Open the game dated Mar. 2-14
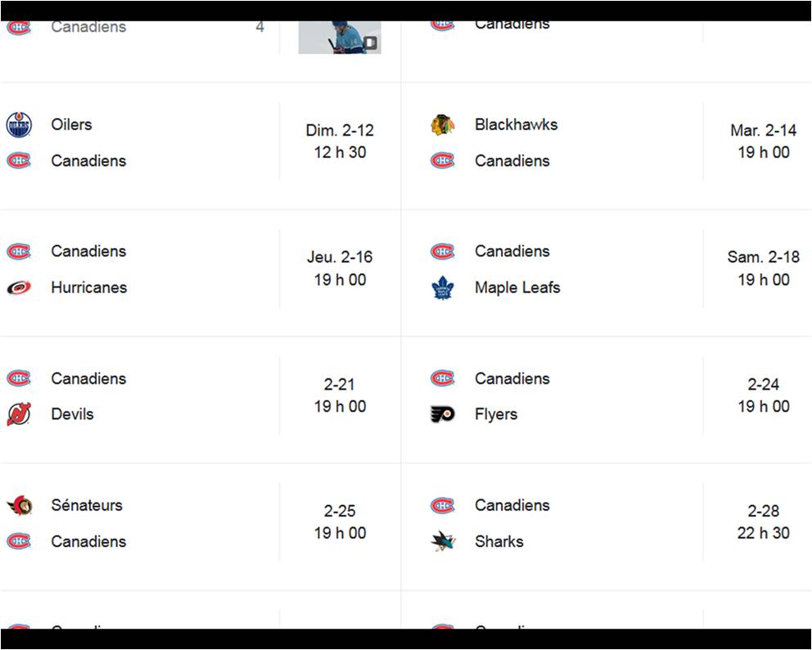The width and height of the screenshot is (812, 650). 763,141
